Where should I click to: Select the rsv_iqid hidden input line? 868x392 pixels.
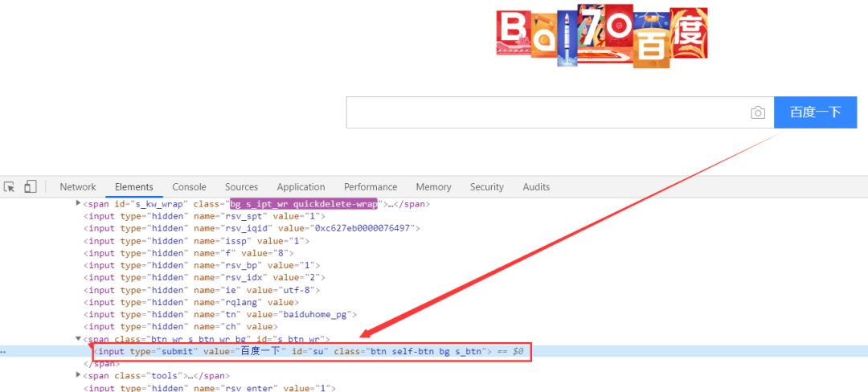tap(252, 228)
